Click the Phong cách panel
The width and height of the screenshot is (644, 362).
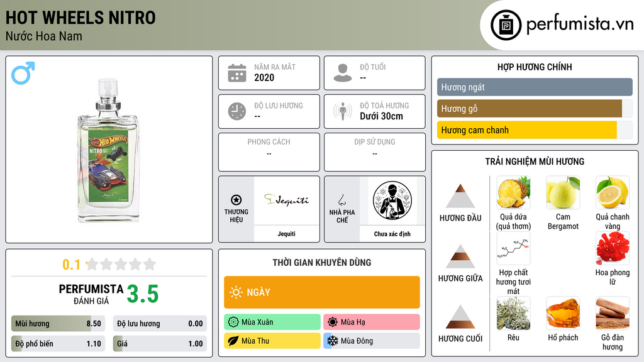pyautogui.click(x=269, y=152)
